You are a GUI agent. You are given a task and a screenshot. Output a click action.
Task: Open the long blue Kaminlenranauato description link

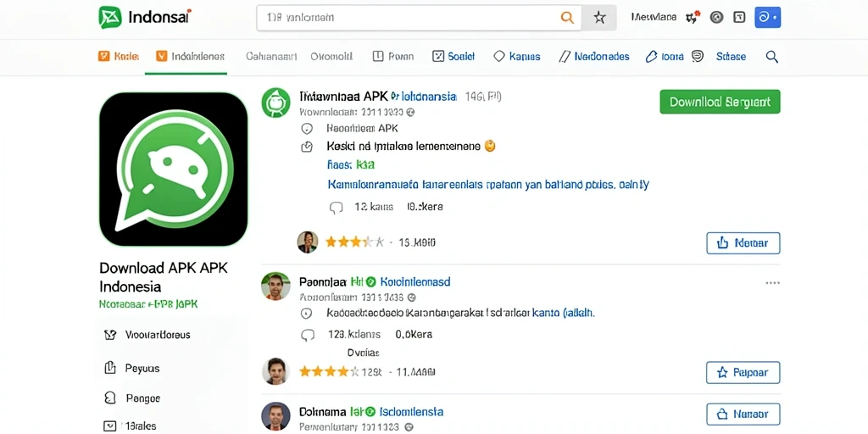487,184
